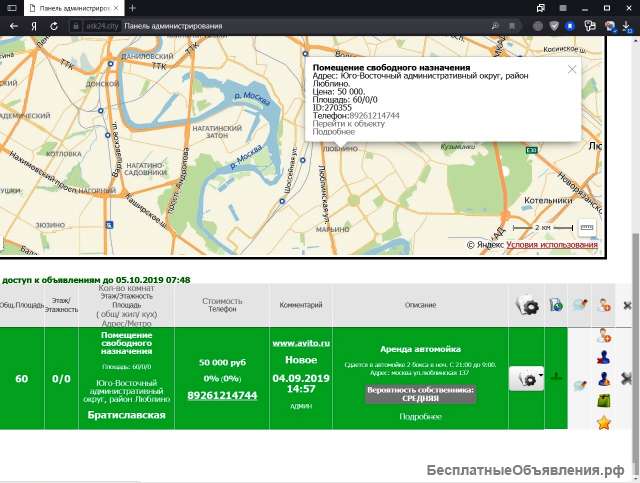Click the total area value '60'
640x483 pixels.
pyautogui.click(x=22, y=379)
